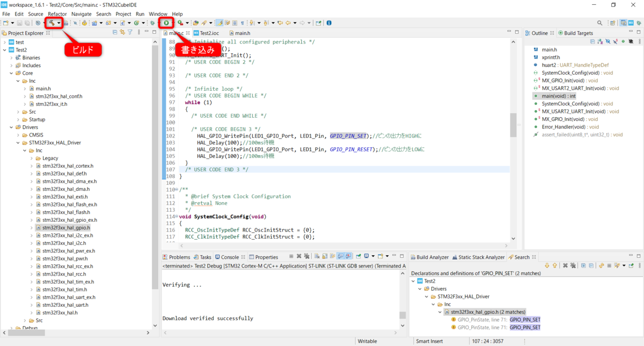Click Expand All icon in Search view
Screen dimensions: 644x346
[x=583, y=265]
